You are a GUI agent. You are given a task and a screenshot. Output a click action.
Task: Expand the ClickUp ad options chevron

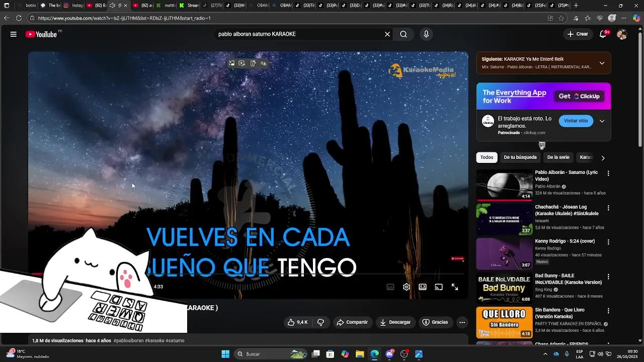(x=602, y=121)
